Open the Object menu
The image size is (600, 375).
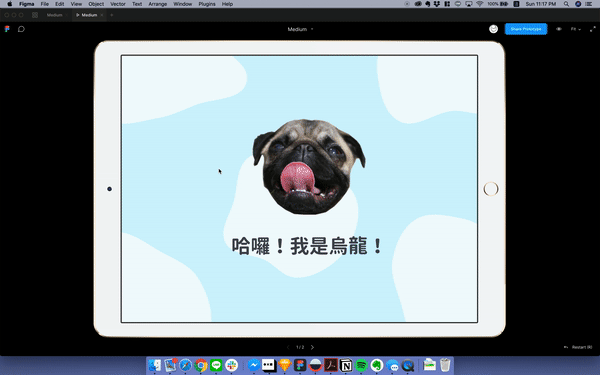click(x=96, y=4)
